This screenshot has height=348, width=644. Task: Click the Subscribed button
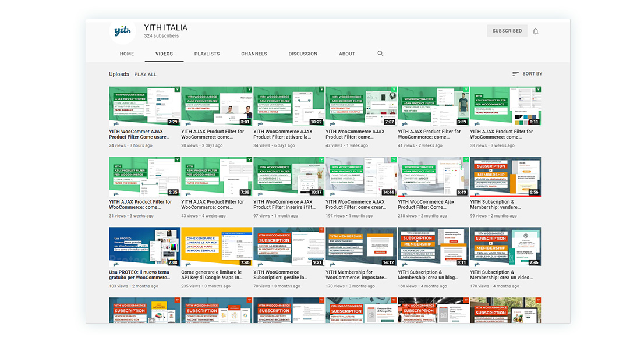click(507, 31)
